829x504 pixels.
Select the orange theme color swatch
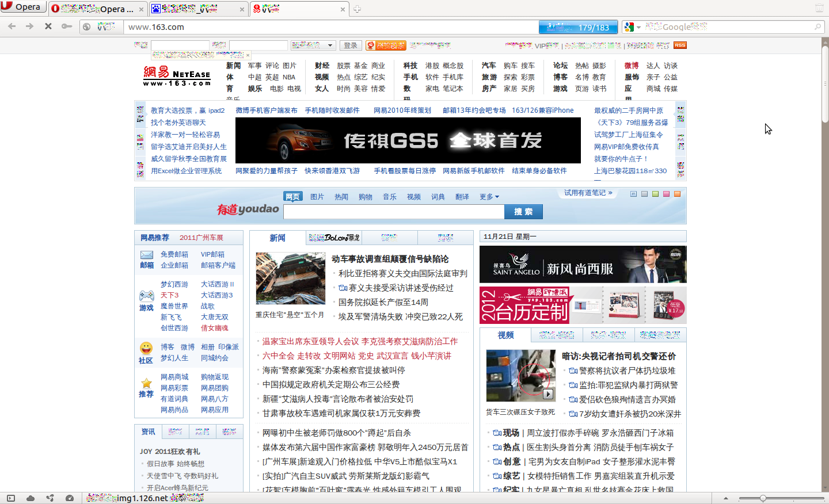[x=677, y=194]
